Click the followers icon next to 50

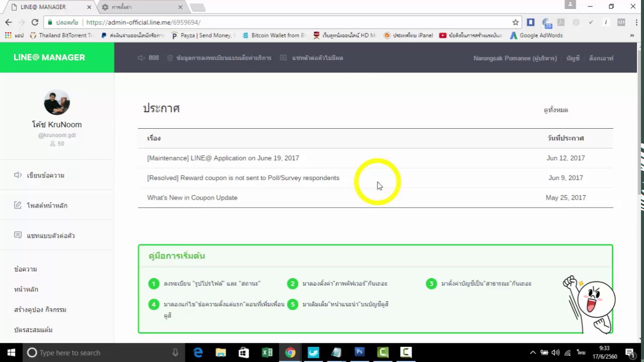point(52,144)
